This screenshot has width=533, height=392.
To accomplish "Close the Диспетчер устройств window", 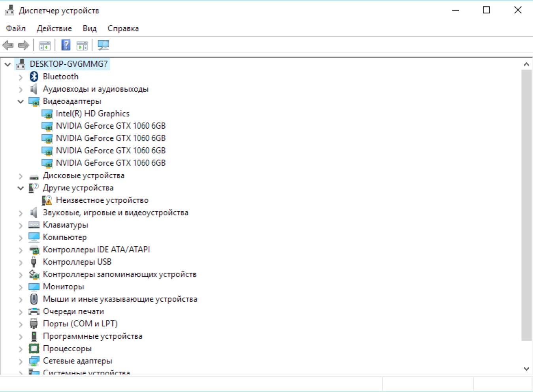I will click(x=518, y=10).
